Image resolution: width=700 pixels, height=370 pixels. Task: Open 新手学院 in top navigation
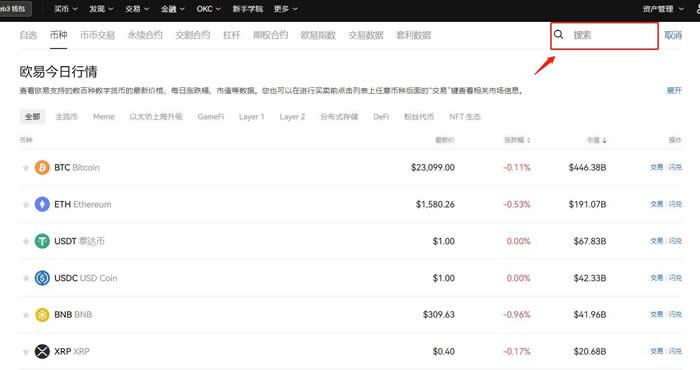click(x=247, y=9)
